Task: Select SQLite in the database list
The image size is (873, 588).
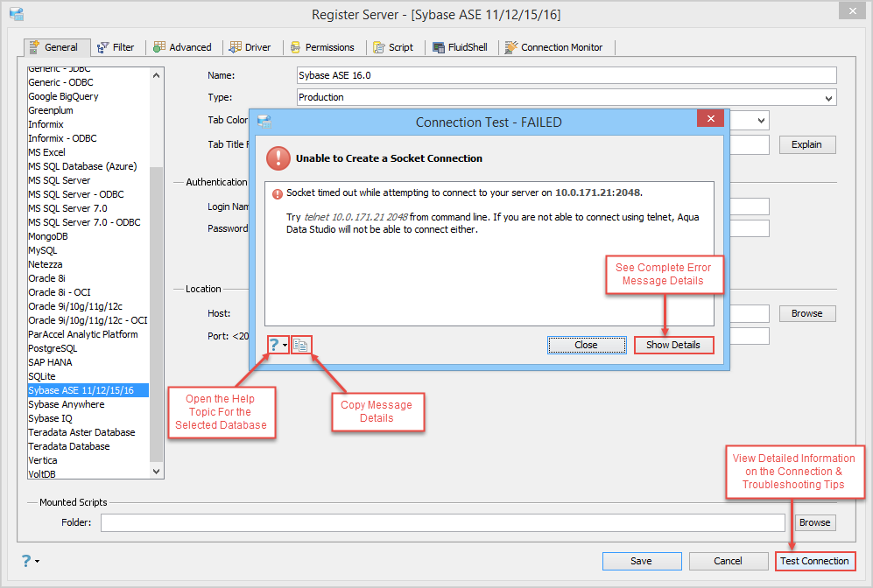Action: point(41,376)
